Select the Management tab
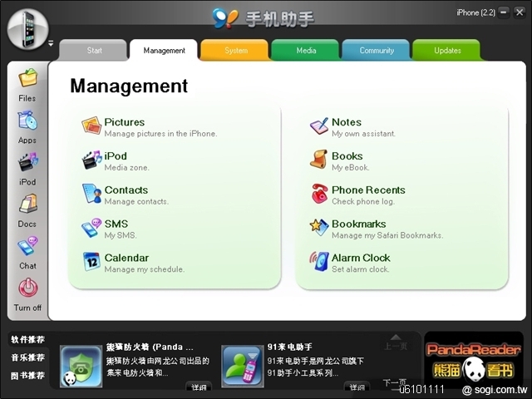 [164, 50]
